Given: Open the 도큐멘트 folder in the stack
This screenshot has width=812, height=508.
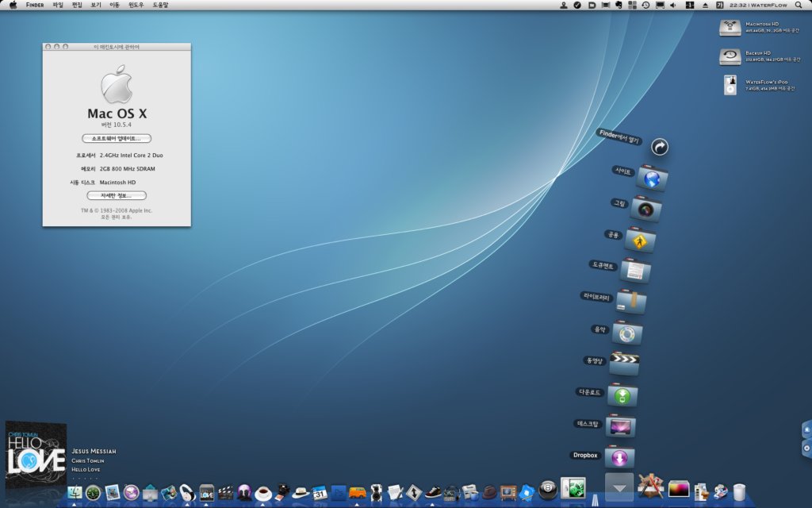Looking at the screenshot, I should (635, 271).
